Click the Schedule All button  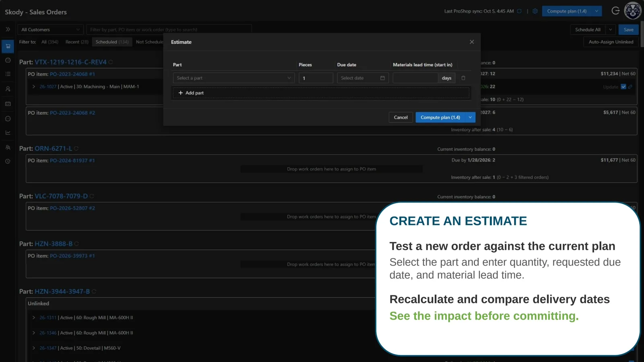(588, 30)
